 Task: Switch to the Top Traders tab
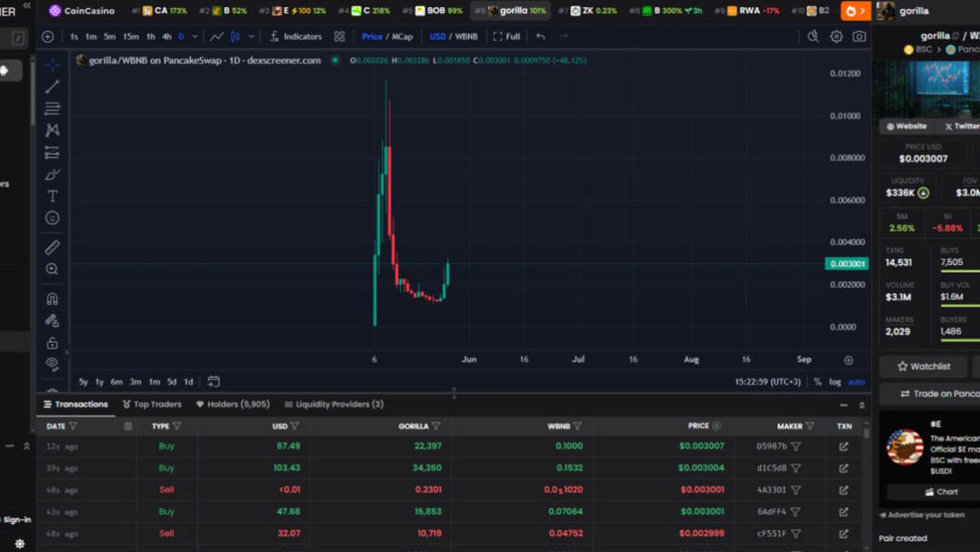(152, 404)
